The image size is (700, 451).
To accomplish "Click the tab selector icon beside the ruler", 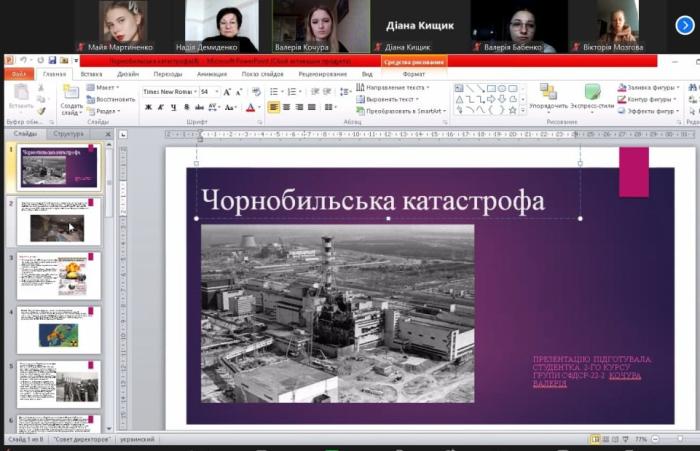I will (x=123, y=134).
